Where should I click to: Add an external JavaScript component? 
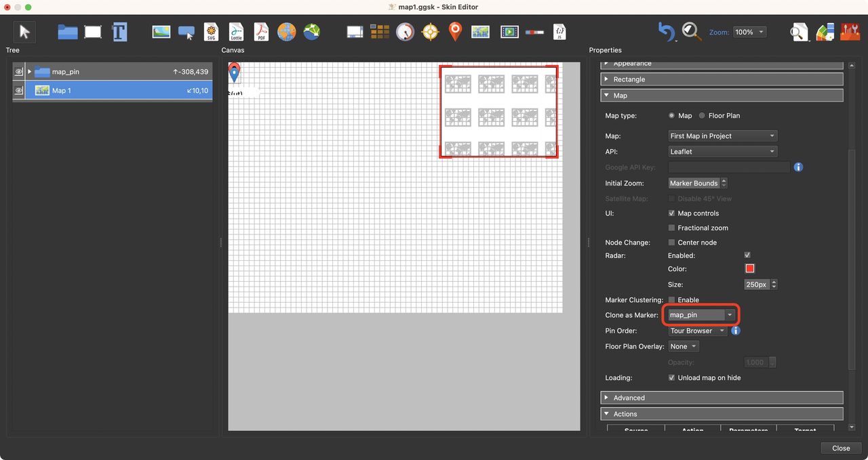click(x=559, y=31)
